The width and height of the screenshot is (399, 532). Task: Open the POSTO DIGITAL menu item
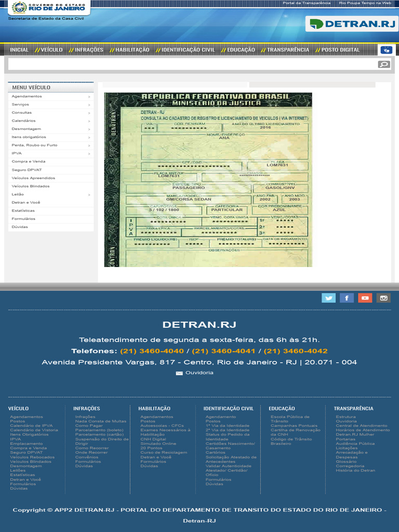[x=340, y=50]
